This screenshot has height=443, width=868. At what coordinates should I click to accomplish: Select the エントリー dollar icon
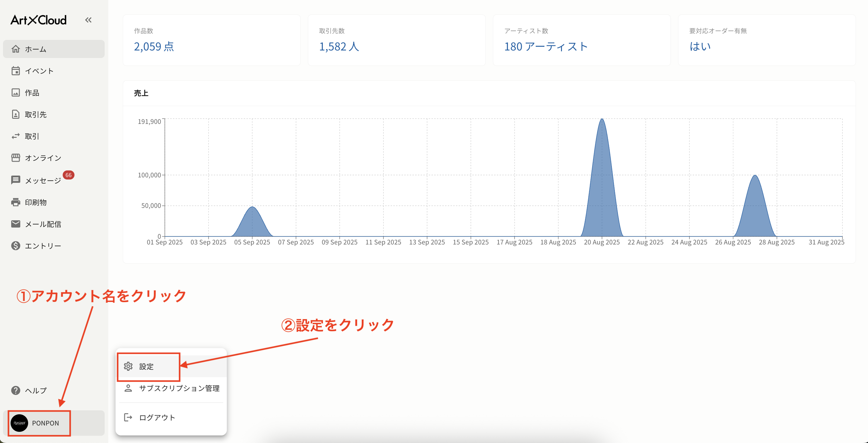point(16,245)
